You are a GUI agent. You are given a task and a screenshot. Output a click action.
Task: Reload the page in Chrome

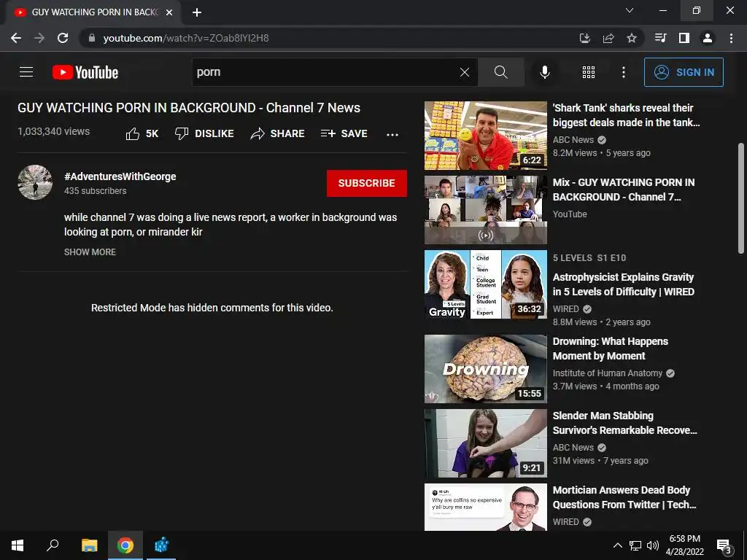(63, 38)
